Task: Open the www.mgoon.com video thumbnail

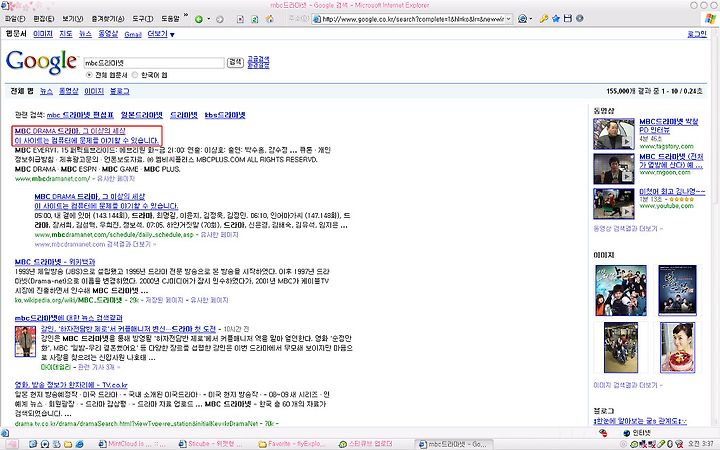Action: pos(614,169)
